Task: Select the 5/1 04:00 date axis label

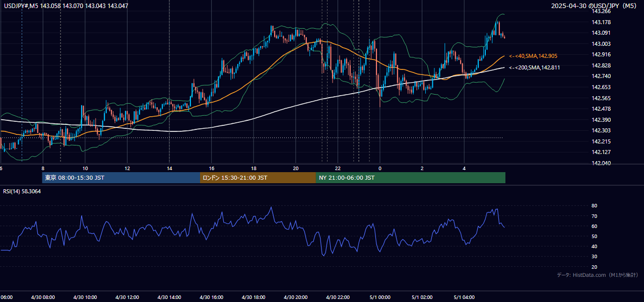Action: pos(464,297)
